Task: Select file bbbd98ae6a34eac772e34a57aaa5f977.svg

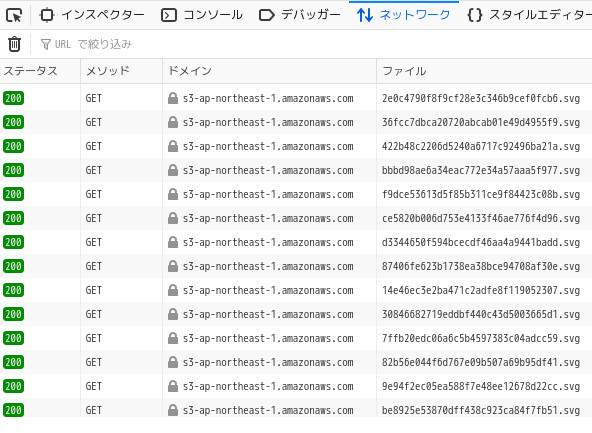Action: point(481,170)
